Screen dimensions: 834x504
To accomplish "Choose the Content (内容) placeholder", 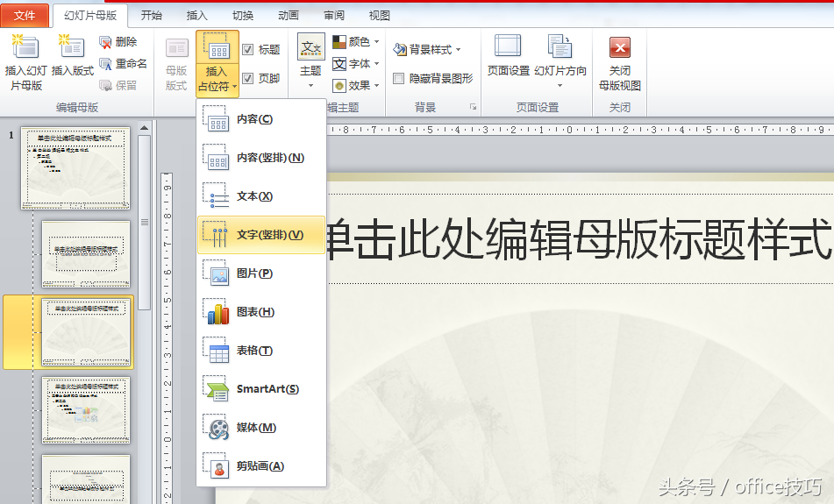I will (x=261, y=119).
